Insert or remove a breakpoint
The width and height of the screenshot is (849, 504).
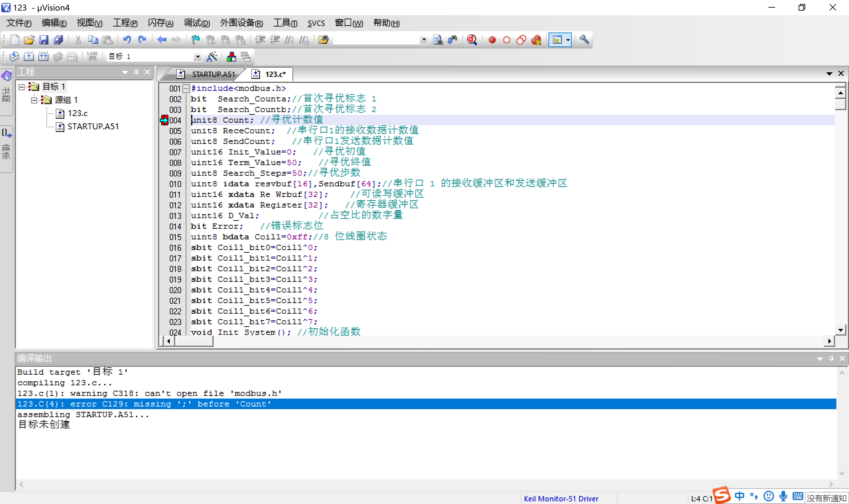[x=492, y=40]
